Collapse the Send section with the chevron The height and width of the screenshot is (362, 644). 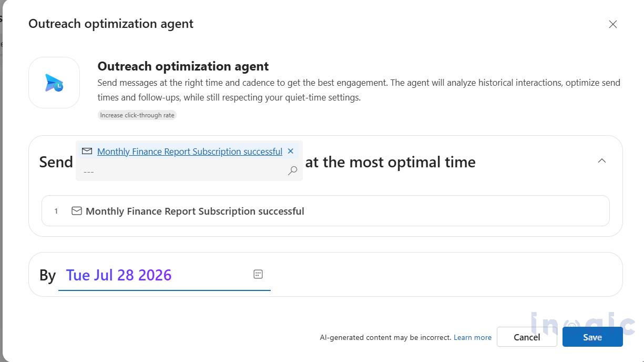[602, 161]
